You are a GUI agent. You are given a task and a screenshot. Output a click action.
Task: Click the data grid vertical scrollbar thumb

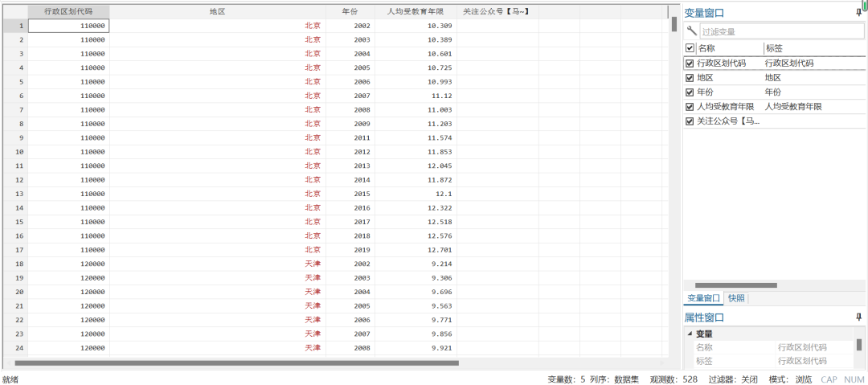click(x=674, y=24)
